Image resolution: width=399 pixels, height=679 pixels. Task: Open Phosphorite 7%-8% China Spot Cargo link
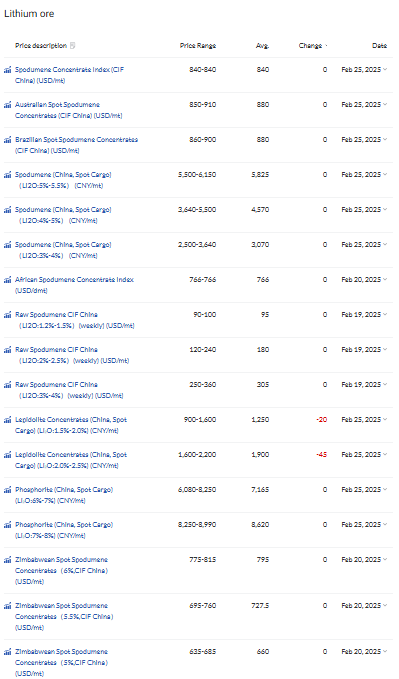pos(64,530)
